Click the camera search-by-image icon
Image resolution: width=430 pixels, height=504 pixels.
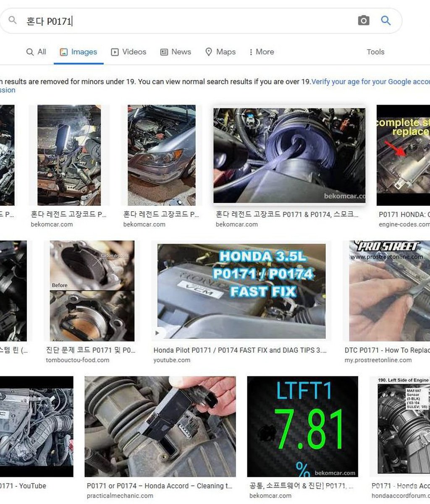364,21
